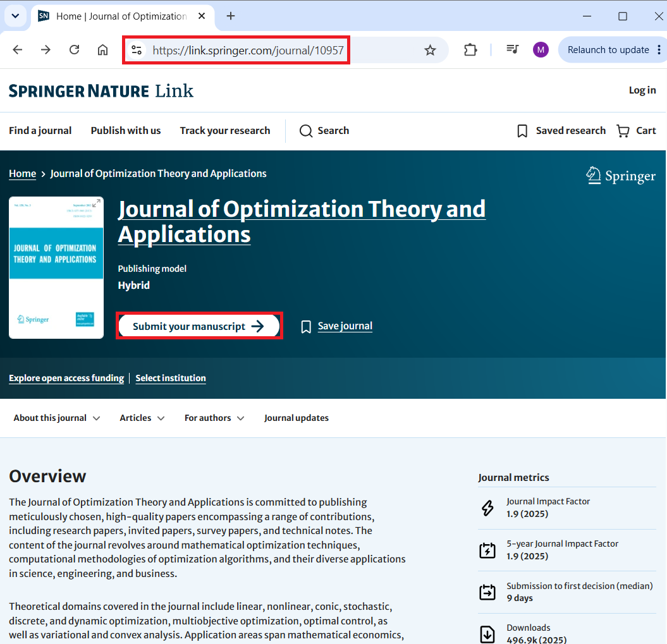Open the Find a journal menu
Image resolution: width=667 pixels, height=644 pixels.
pos(40,131)
